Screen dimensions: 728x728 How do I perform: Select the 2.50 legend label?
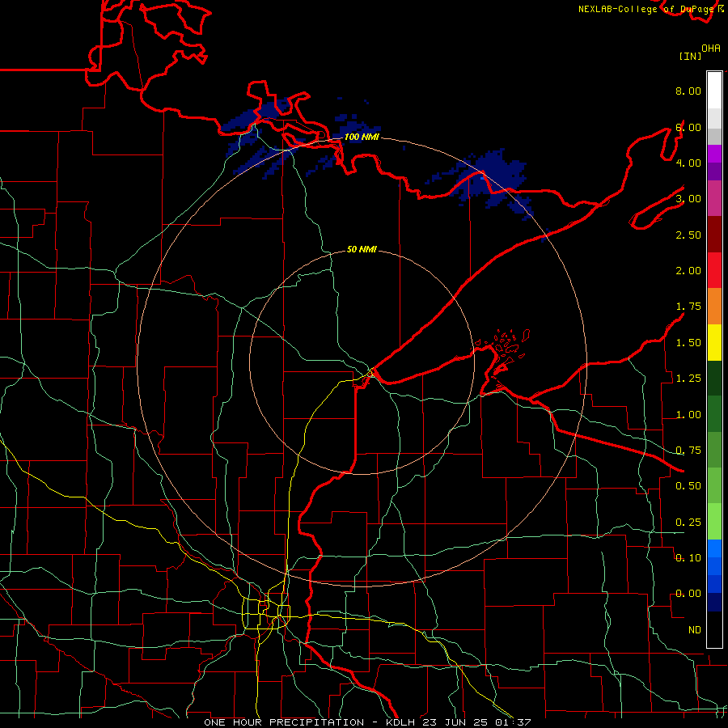[x=688, y=235]
